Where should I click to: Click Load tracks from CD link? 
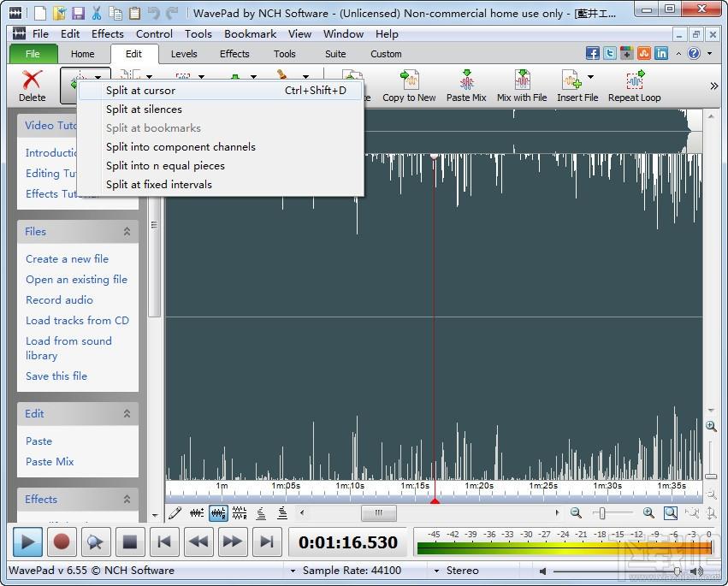click(x=77, y=321)
